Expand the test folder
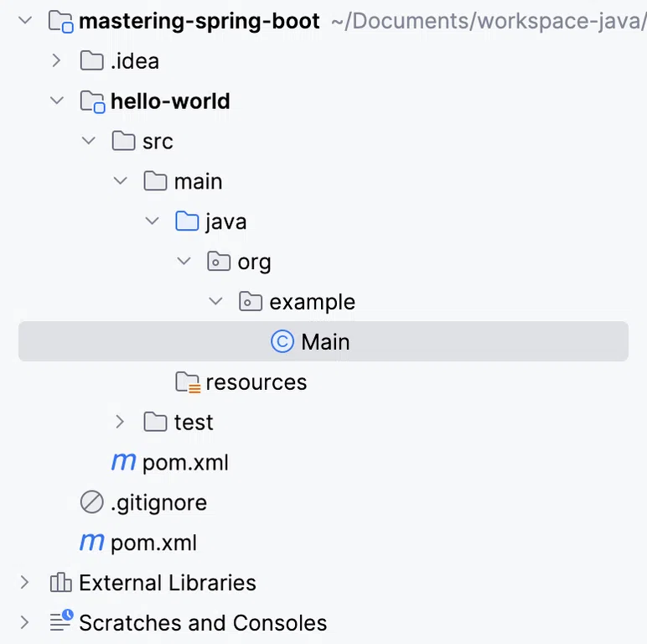647x644 pixels. point(120,422)
